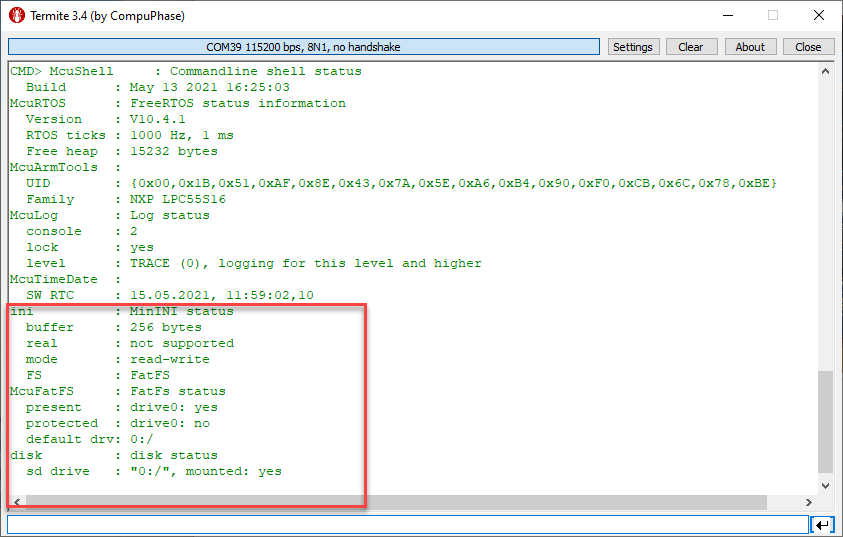Screen dimensions: 843x537
Task: Close the window with title bar X
Action: [x=818, y=16]
